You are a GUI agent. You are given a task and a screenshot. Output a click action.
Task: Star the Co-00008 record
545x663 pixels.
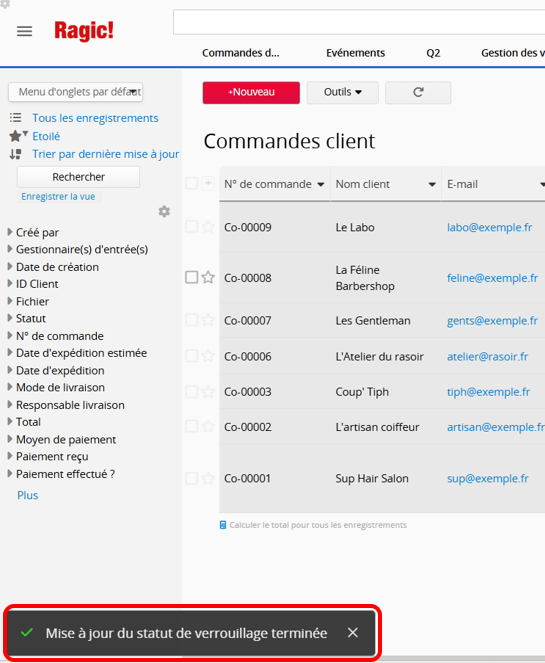[208, 277]
